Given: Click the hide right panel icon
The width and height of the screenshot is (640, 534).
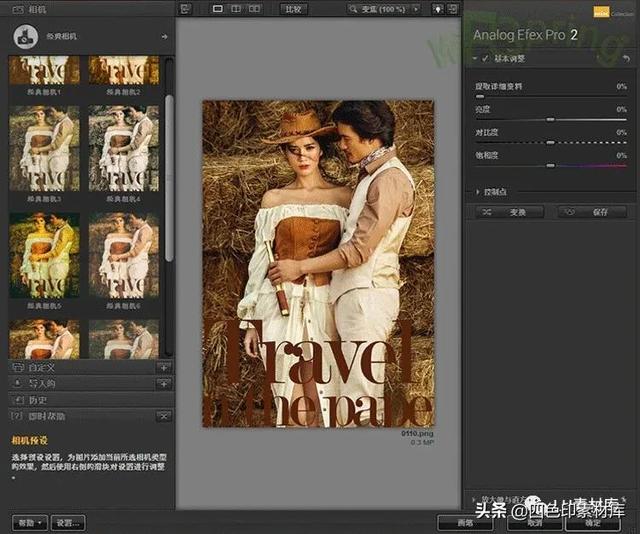Looking at the screenshot, I should pyautogui.click(x=452, y=9).
